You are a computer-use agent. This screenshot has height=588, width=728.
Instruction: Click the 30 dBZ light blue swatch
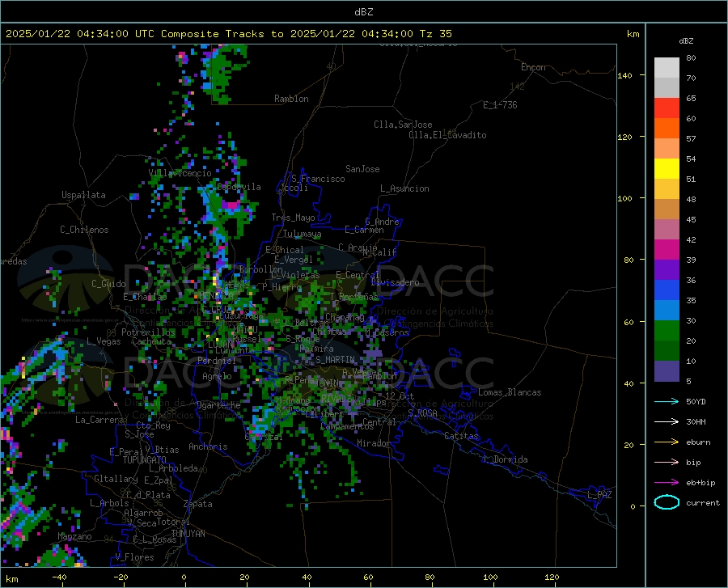(667, 311)
